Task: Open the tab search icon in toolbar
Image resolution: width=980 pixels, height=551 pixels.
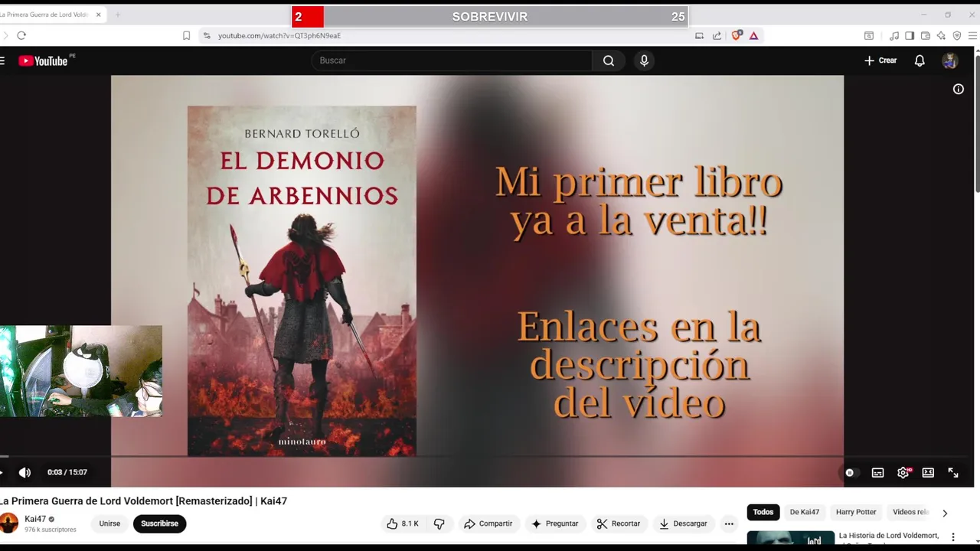Action: (869, 35)
